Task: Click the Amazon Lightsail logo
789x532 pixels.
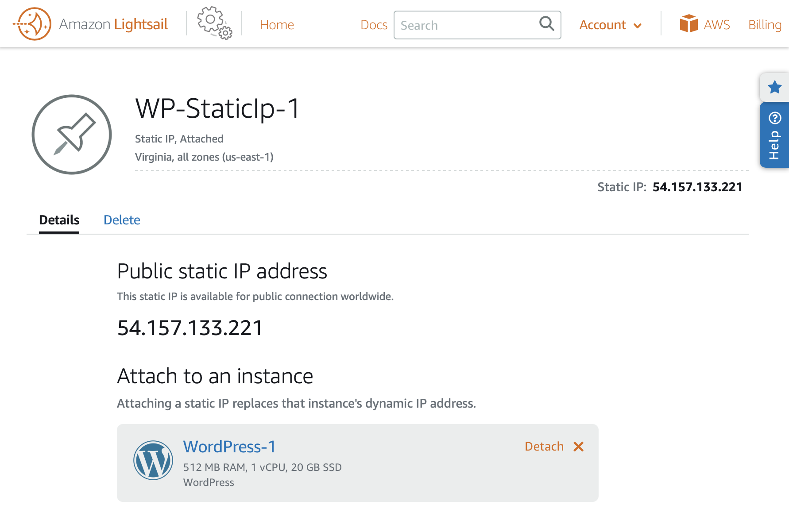Action: coord(89,24)
